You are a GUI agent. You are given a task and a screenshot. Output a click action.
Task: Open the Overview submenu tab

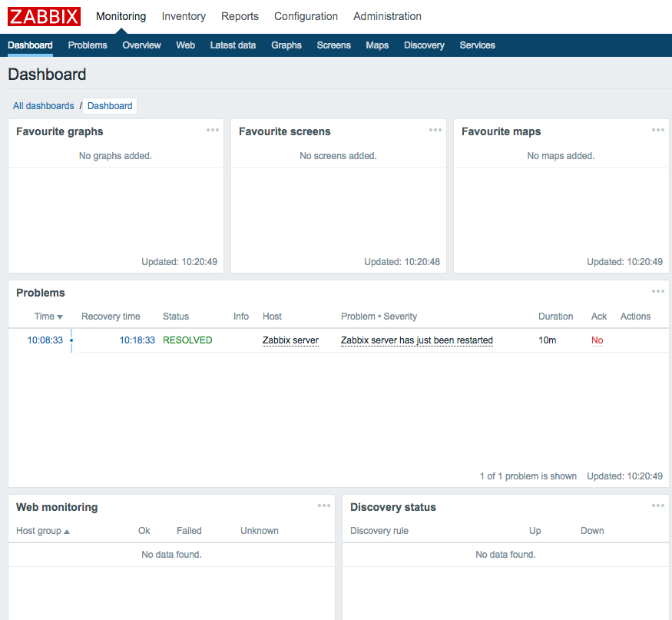[x=141, y=45]
